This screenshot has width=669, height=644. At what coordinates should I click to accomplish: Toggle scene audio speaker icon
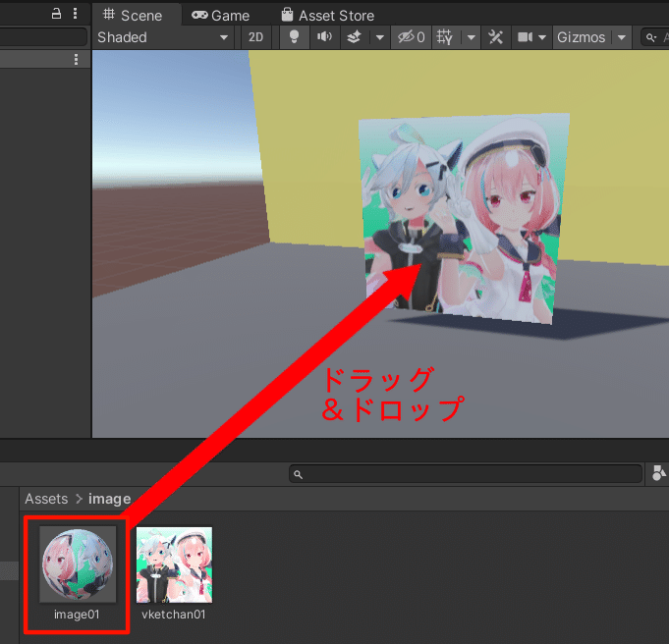pyautogui.click(x=324, y=37)
